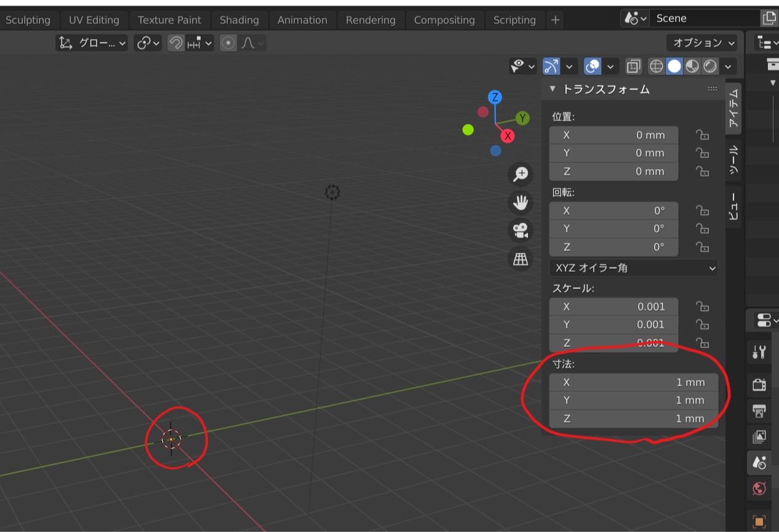Screen dimensions: 779x532
Task: Switch to the Sculpting workspace tab
Action: coord(28,20)
